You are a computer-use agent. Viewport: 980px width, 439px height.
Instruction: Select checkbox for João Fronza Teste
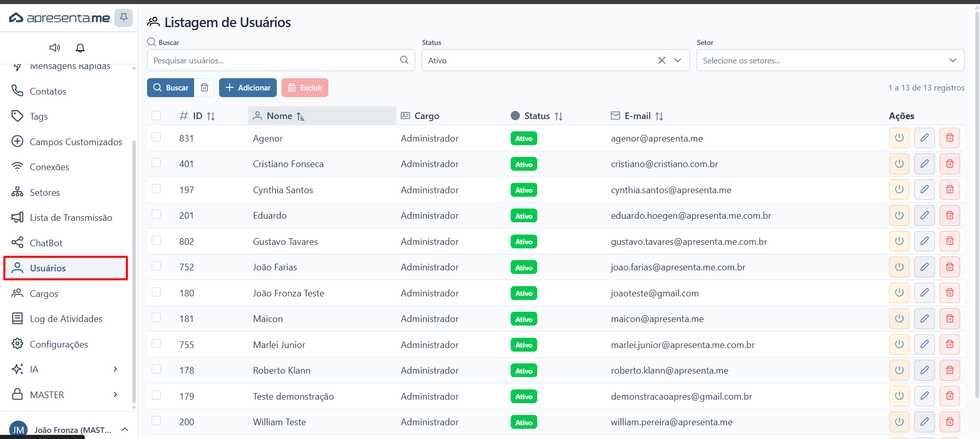click(156, 292)
